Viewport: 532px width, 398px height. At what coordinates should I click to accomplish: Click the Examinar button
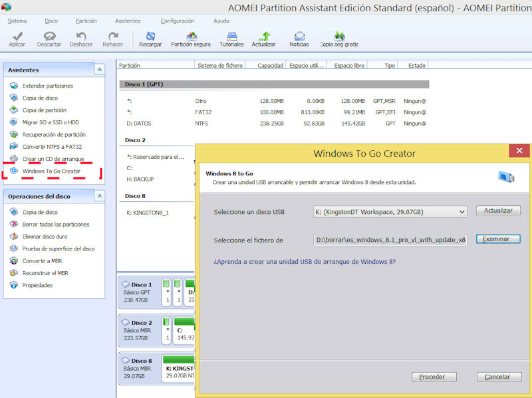498,239
